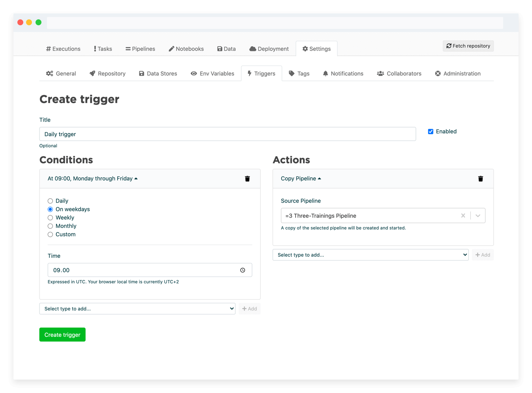Open conditions 'Select type to add' dropdown

point(137,309)
